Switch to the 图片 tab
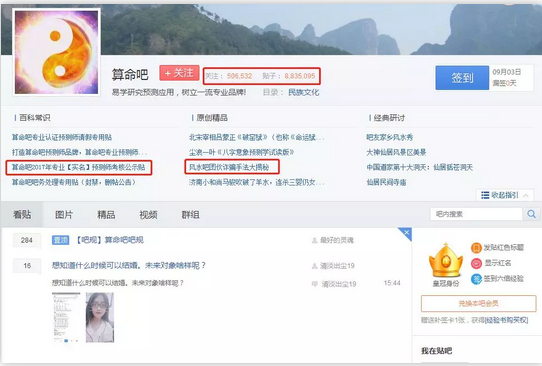 (64, 215)
